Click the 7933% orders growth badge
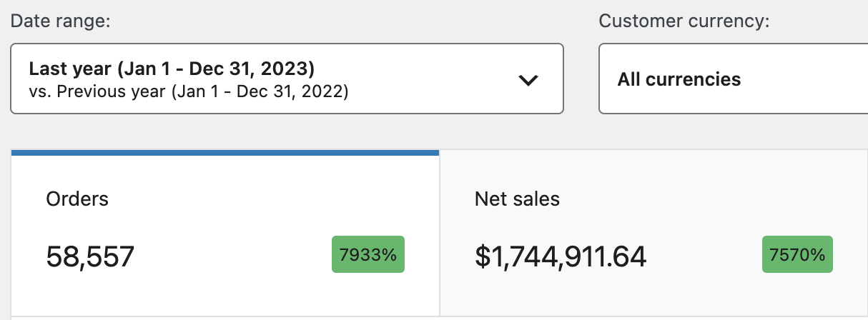 (x=368, y=254)
